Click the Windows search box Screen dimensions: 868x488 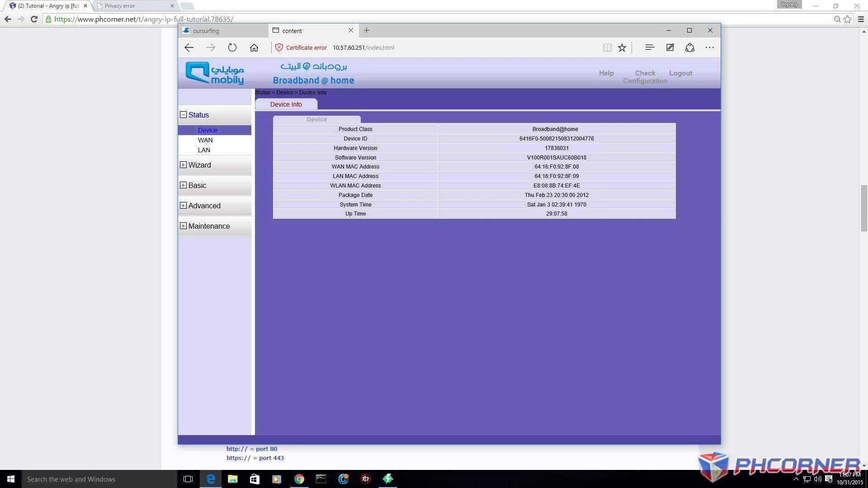(99, 479)
